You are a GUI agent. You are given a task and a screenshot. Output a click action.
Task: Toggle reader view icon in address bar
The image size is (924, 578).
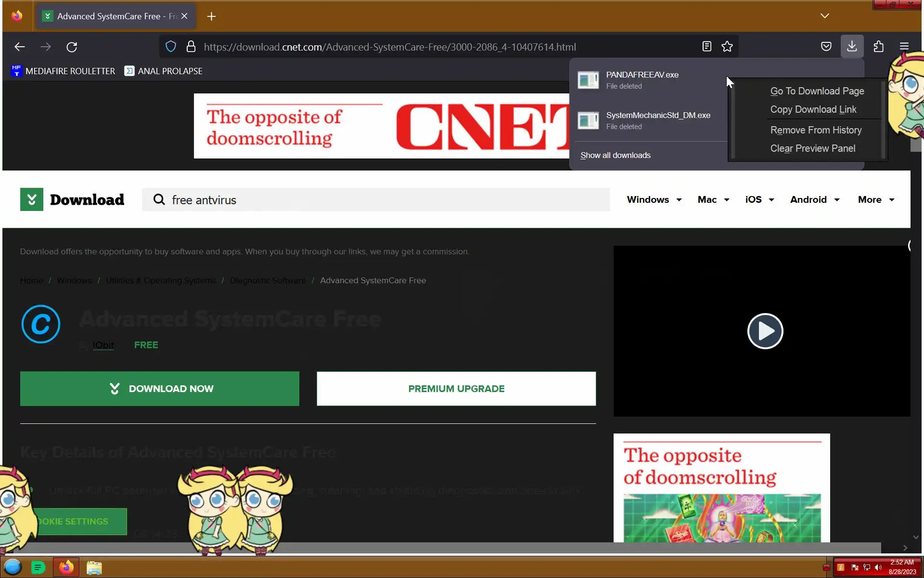click(706, 47)
